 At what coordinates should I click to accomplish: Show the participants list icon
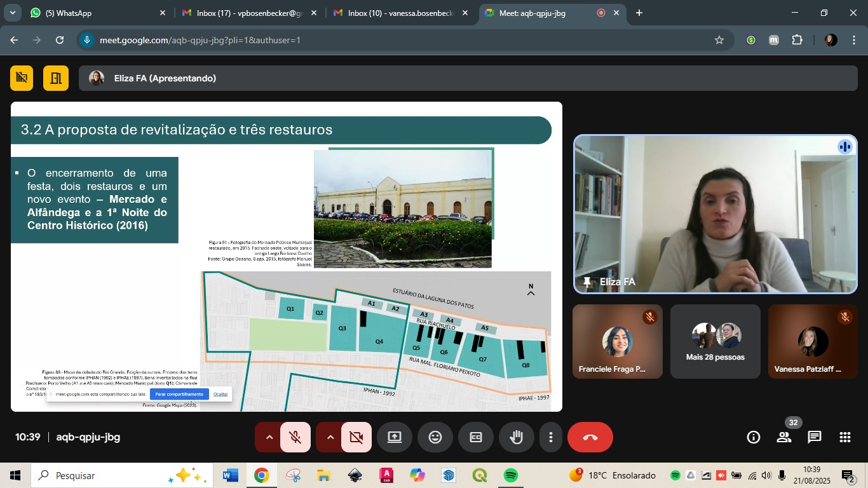784,437
